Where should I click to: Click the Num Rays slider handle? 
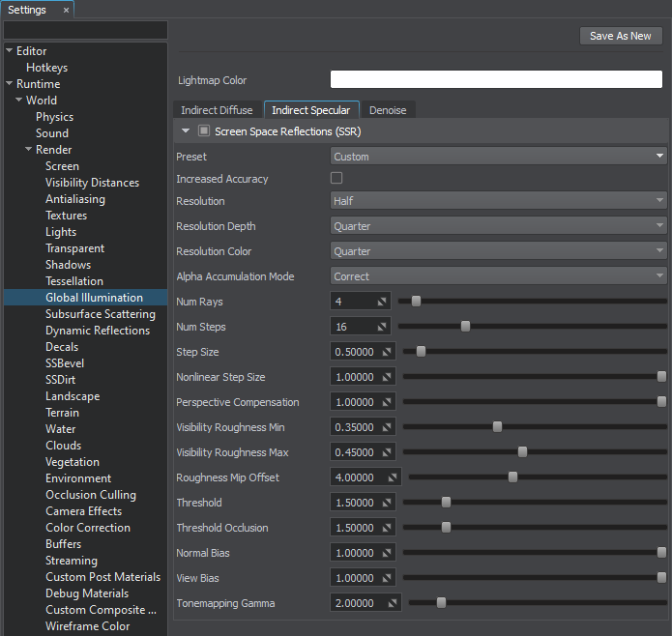416,302
